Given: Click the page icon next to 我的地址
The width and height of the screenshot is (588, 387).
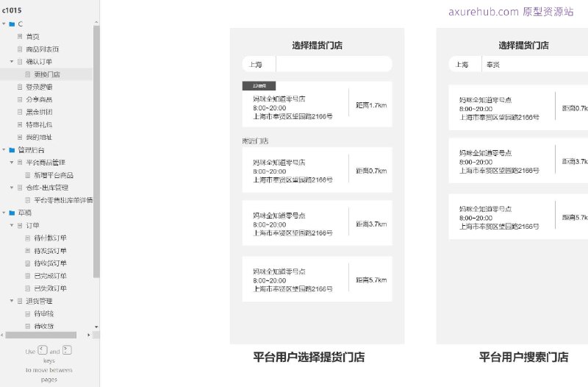Looking at the screenshot, I should 20,137.
